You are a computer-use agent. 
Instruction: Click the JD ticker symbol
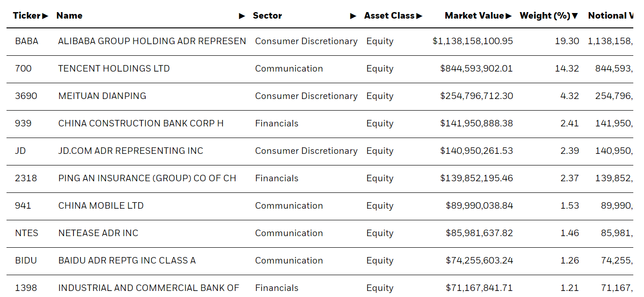tap(20, 151)
